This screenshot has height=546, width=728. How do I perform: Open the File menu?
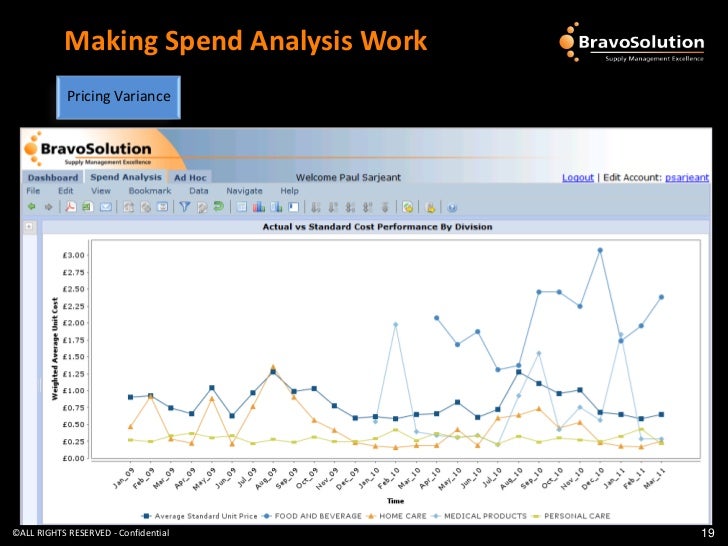(33, 191)
